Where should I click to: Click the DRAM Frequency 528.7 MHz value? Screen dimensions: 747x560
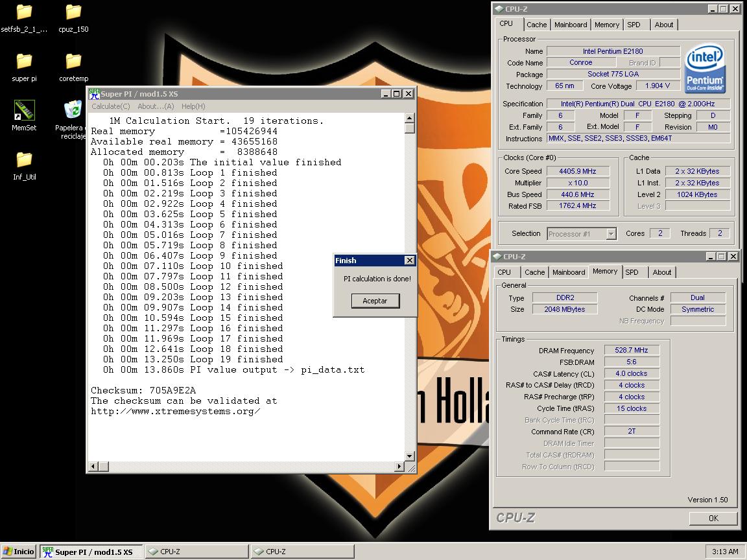pos(631,350)
